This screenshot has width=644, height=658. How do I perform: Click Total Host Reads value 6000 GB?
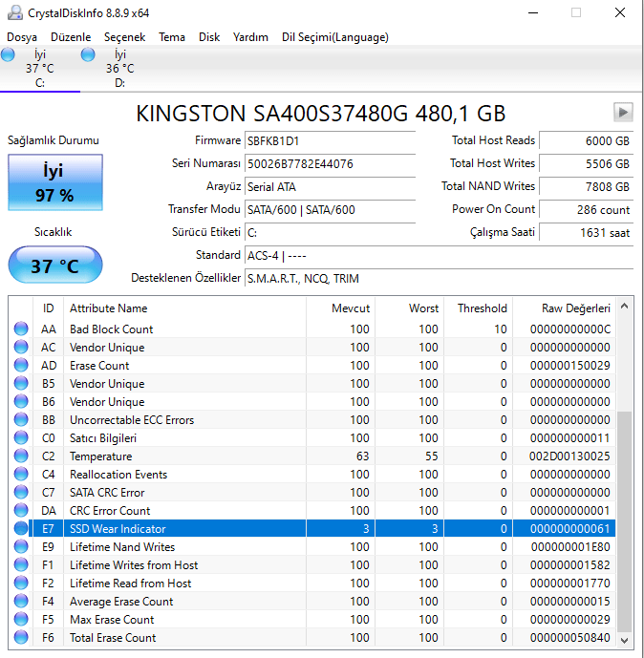click(x=586, y=141)
